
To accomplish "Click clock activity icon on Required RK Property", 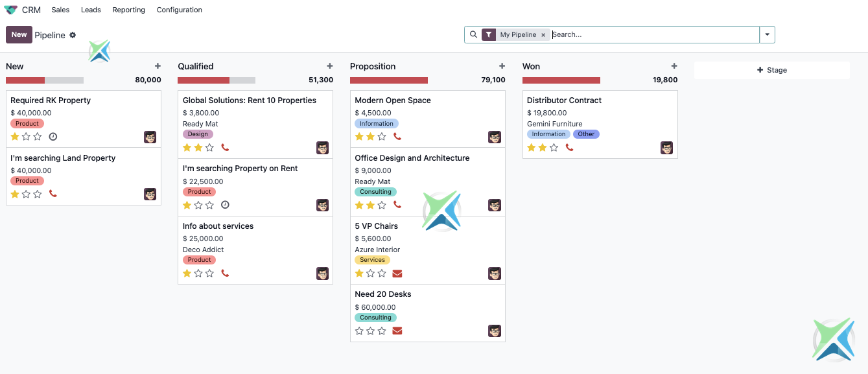I will coord(53,137).
